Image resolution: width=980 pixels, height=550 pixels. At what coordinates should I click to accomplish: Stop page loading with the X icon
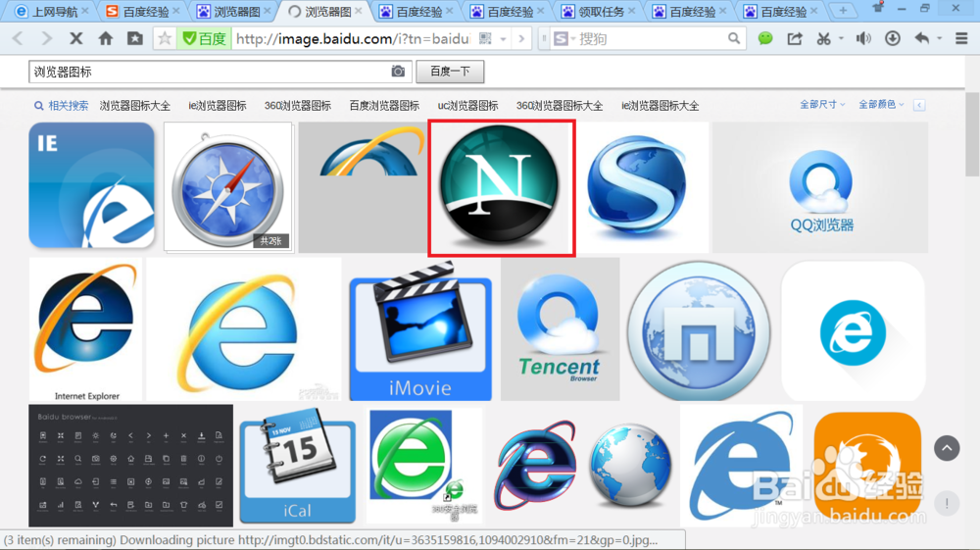(75, 39)
